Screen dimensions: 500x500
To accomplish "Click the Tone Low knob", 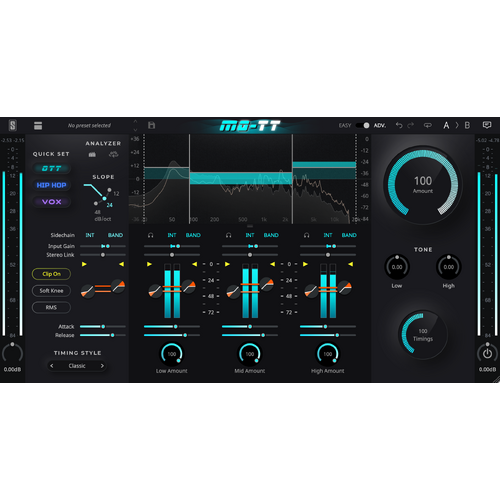I will tap(397, 267).
